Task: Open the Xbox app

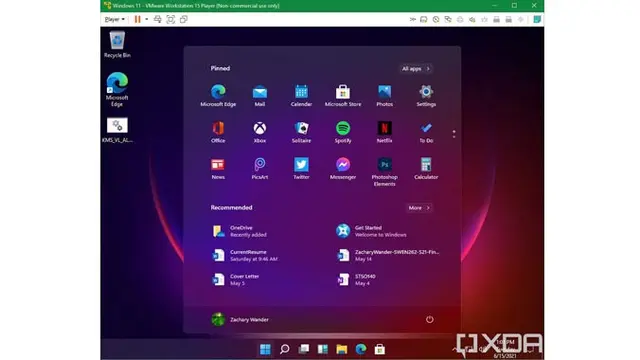Action: coord(260,132)
